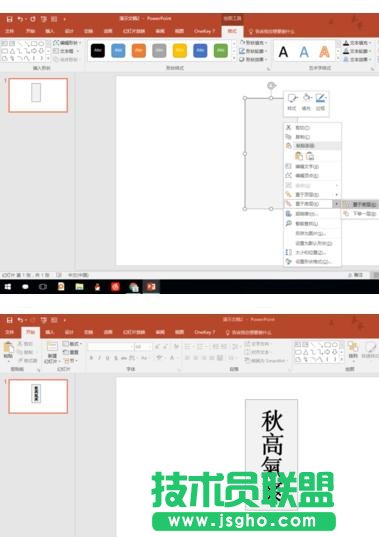Undo in the lower window's title bar

click(x=20, y=320)
